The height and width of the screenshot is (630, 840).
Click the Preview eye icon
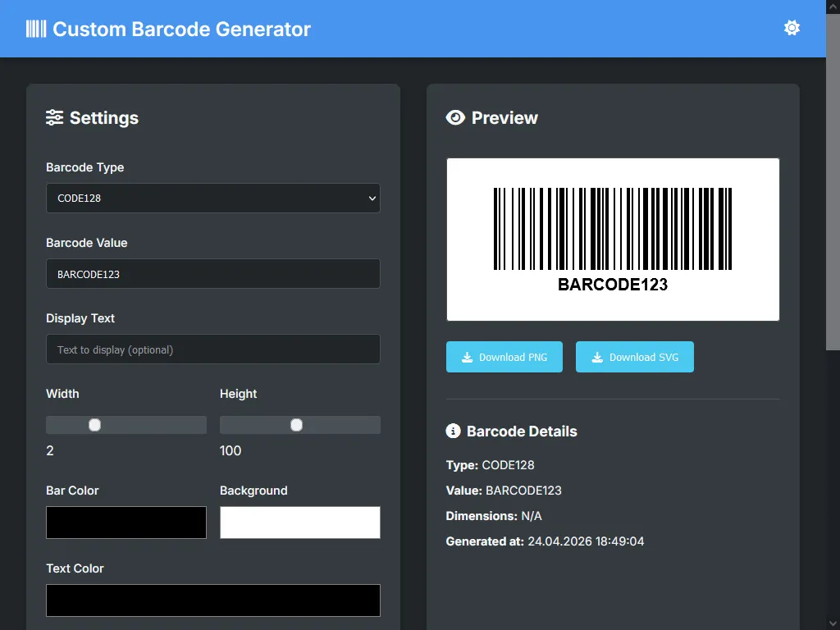point(455,117)
